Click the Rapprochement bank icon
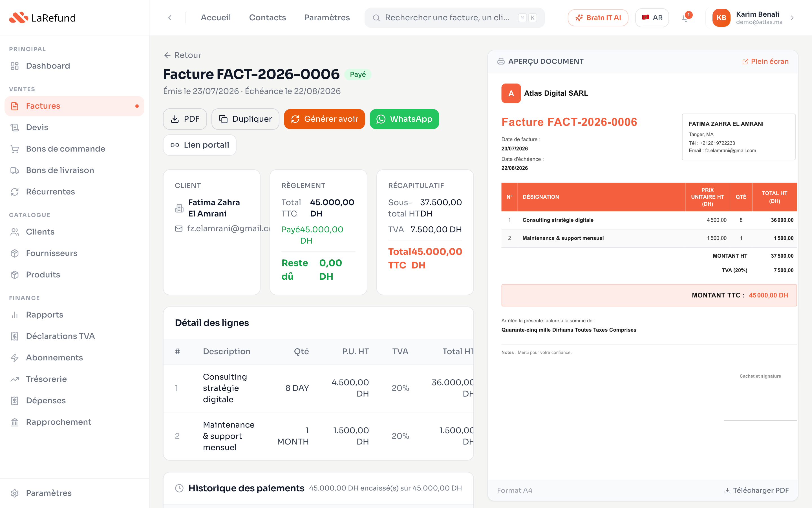Screen dimensions: 812x508 coord(14,422)
